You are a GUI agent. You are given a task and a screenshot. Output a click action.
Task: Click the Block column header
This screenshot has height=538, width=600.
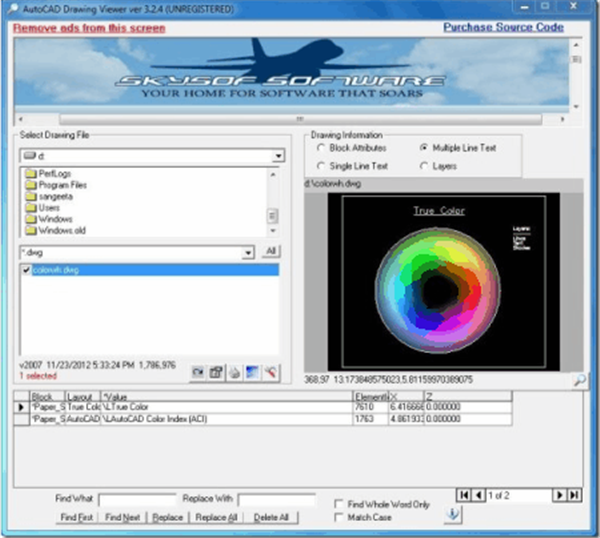coord(47,396)
